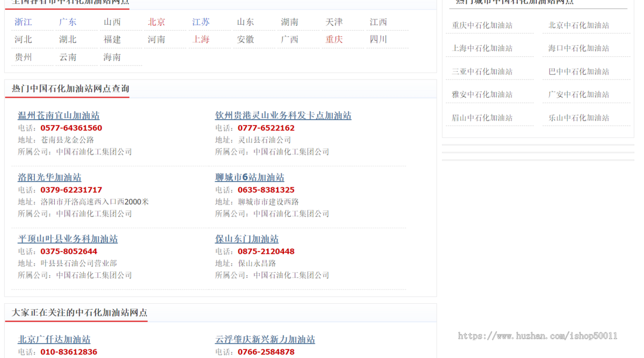Open 海口中石化加油站 sidebar link
Viewport: 644px width, 358px height.
pyautogui.click(x=579, y=48)
